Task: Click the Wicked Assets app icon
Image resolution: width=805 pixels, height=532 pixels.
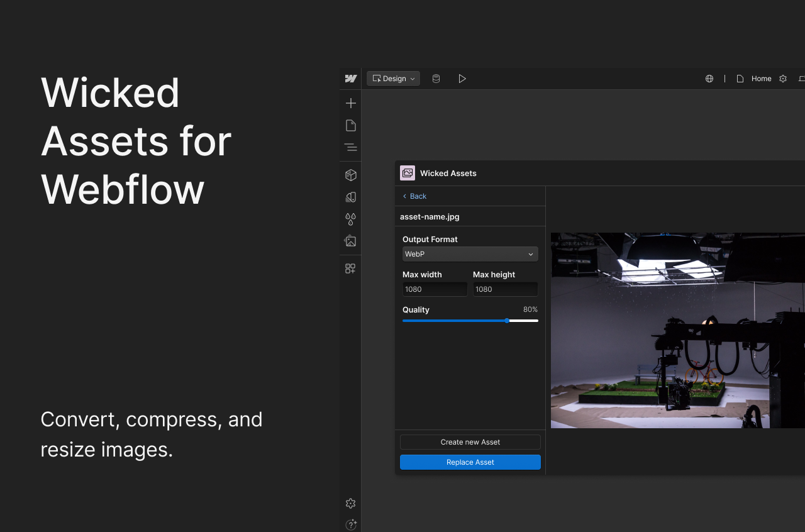Action: point(407,173)
